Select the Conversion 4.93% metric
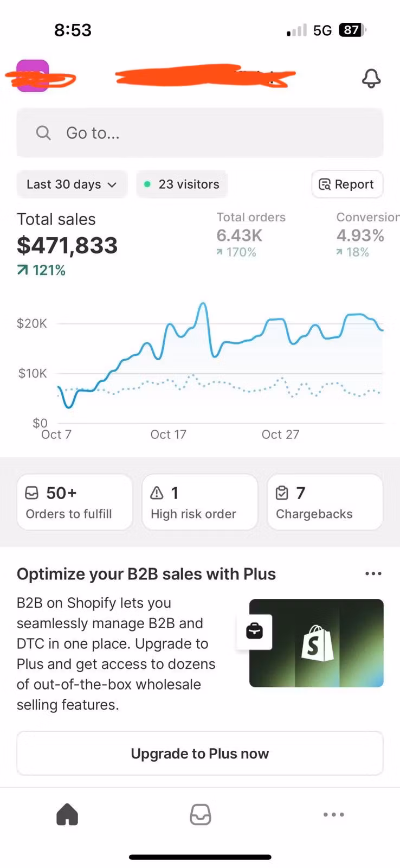 [x=363, y=235]
